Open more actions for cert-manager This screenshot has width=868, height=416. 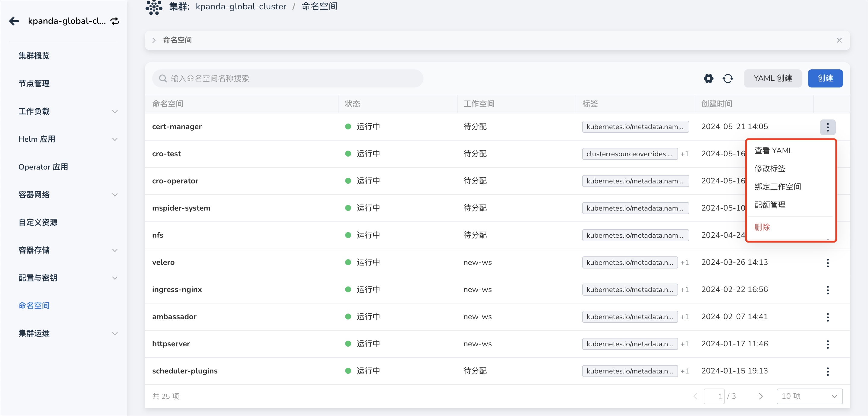click(x=828, y=127)
